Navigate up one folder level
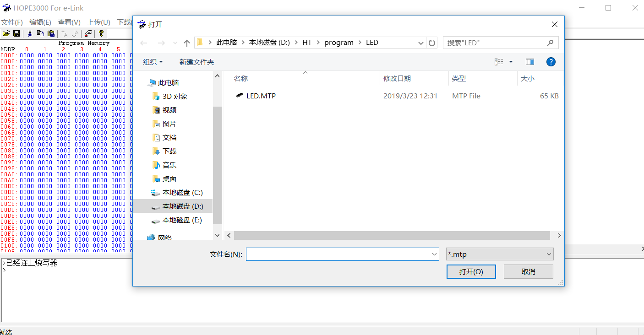Image resolution: width=644 pixels, height=335 pixels. (x=186, y=42)
